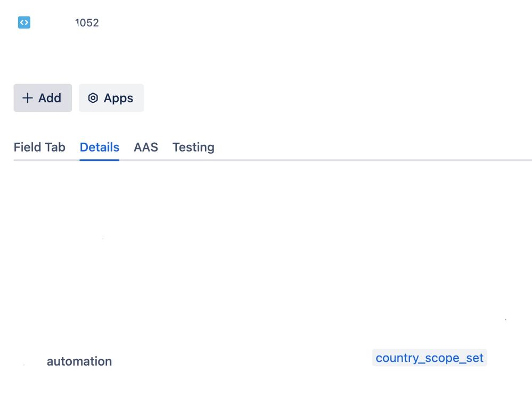Select the Details tab

pos(100,147)
